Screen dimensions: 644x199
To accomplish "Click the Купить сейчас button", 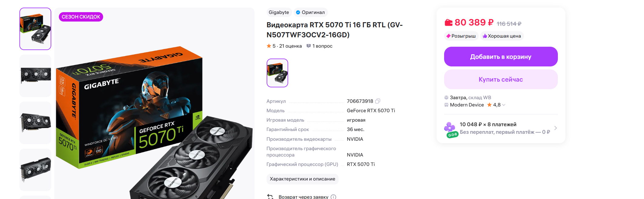I will (x=501, y=79).
